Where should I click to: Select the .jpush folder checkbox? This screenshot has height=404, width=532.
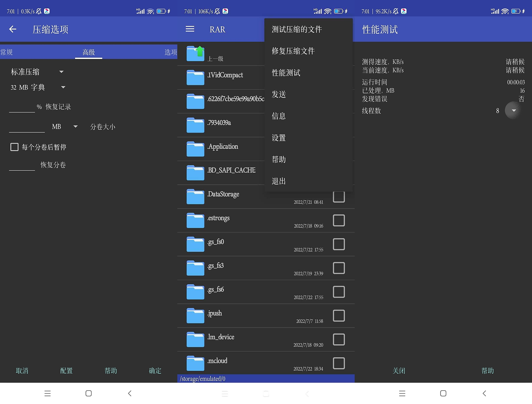[x=339, y=316]
